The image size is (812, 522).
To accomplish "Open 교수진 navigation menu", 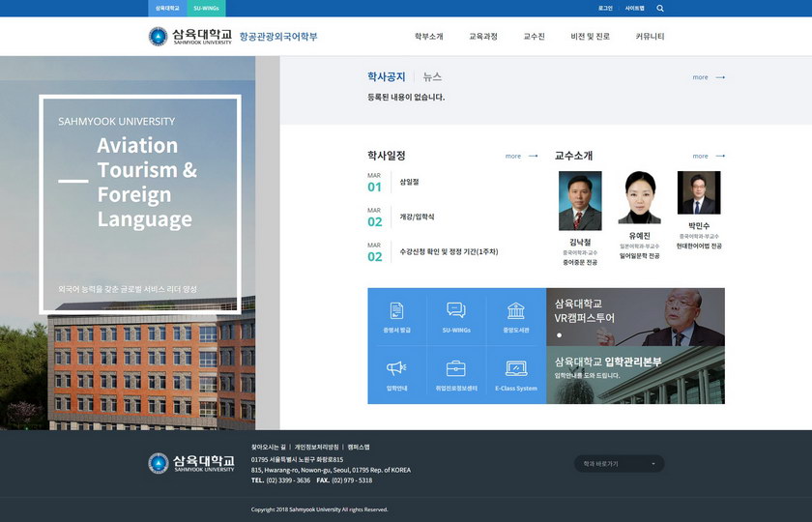I will coord(534,37).
